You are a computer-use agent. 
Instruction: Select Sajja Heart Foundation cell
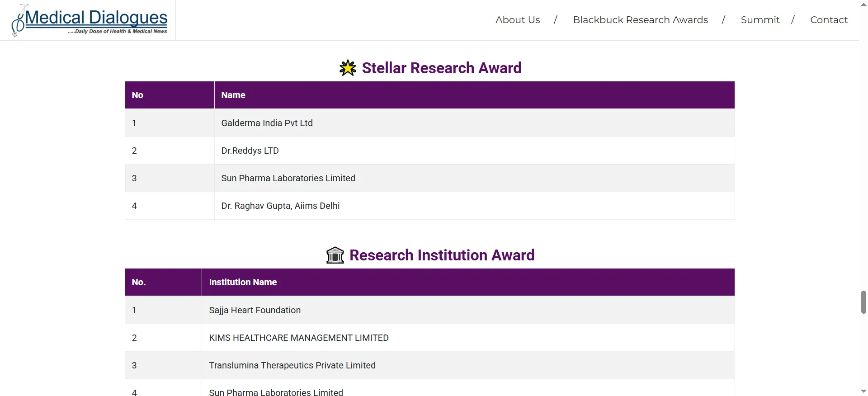pyautogui.click(x=468, y=310)
